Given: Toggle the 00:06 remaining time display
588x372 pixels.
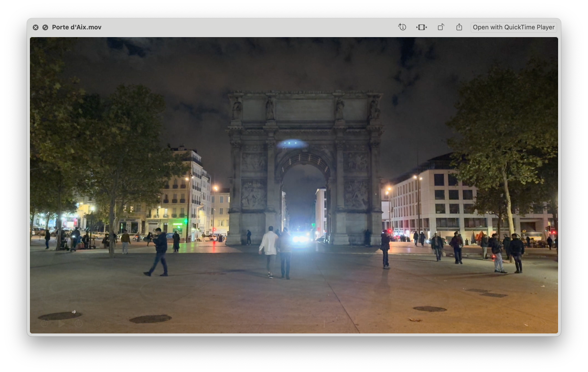Looking at the screenshot, I should [509, 324].
